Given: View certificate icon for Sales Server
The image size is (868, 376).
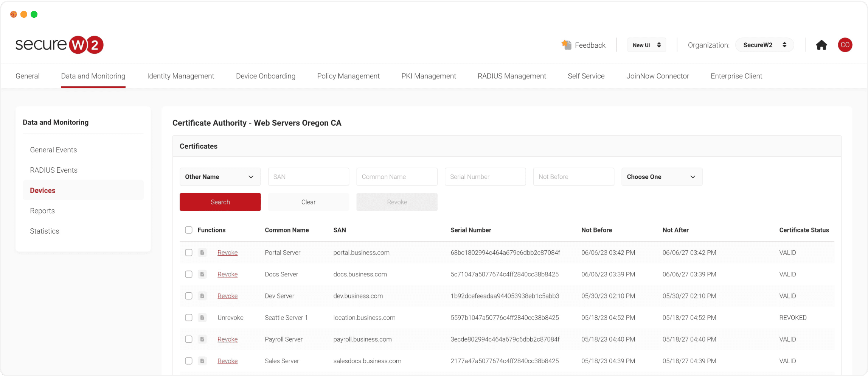Looking at the screenshot, I should [202, 361].
